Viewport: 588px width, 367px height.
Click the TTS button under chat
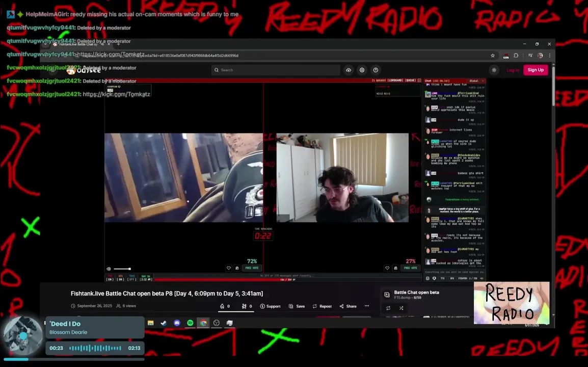[442, 278]
